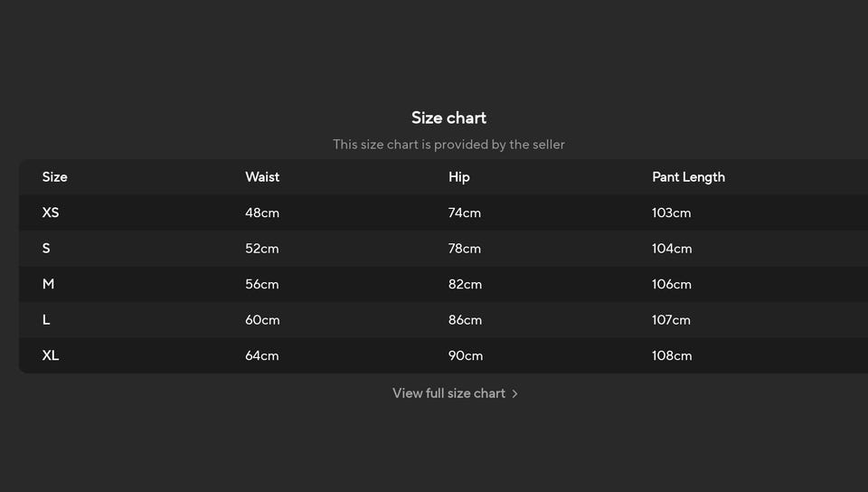
Task: Click the M size row label
Action: click(48, 284)
